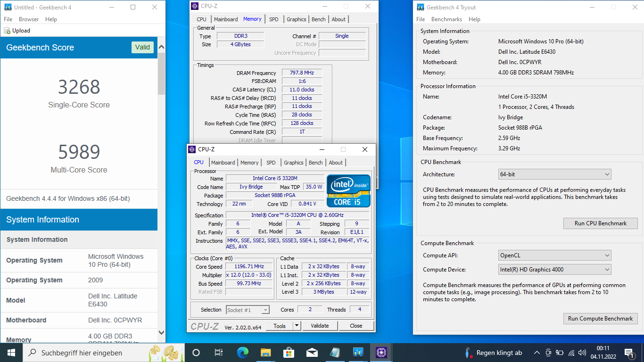Click the Run Compute Benchmark button
This screenshot has width=644, height=362.
click(x=601, y=319)
